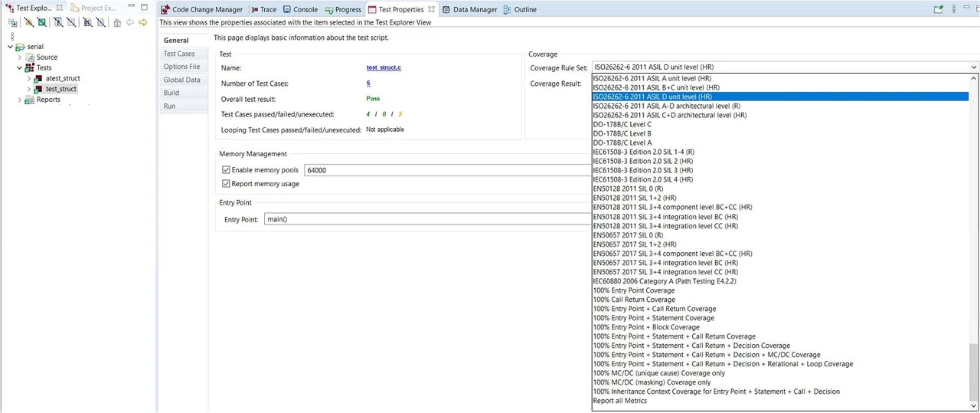Switch to the Code Change Manager tab
The width and height of the screenshot is (980, 413).
[x=202, y=9]
